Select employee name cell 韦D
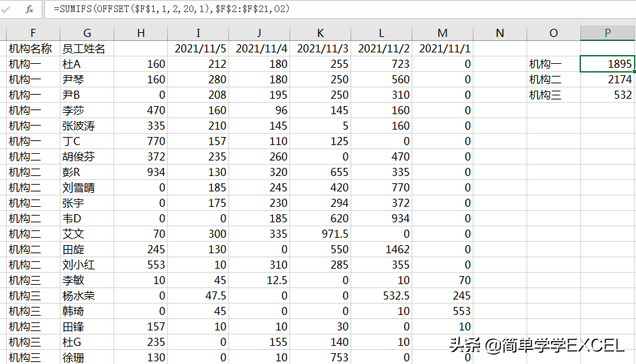Image resolution: width=636 pixels, height=364 pixels. pos(87,218)
